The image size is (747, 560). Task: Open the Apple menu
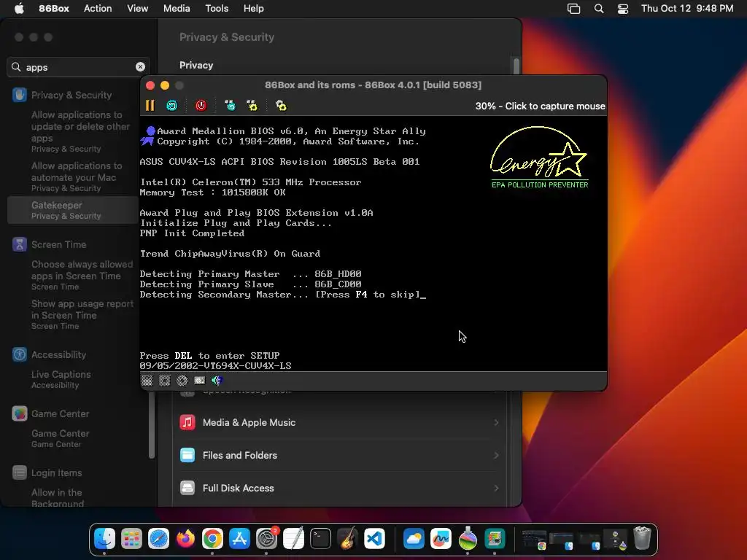19,8
